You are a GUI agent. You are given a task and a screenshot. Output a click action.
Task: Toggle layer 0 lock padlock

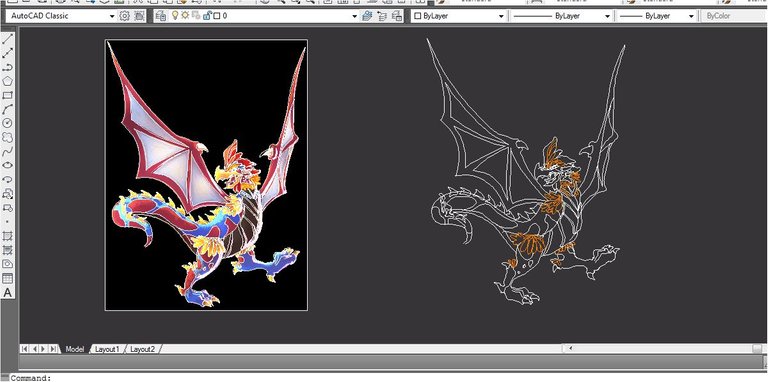207,16
